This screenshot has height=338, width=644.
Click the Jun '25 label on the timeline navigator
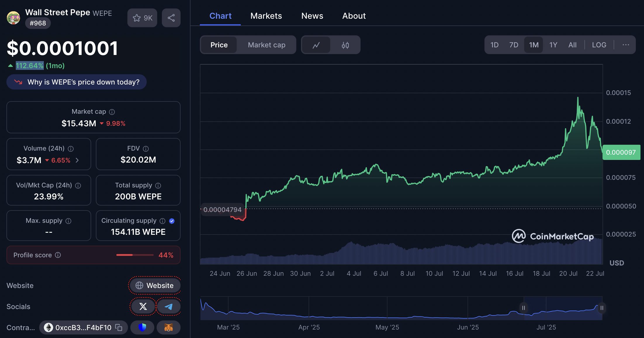[468, 327]
